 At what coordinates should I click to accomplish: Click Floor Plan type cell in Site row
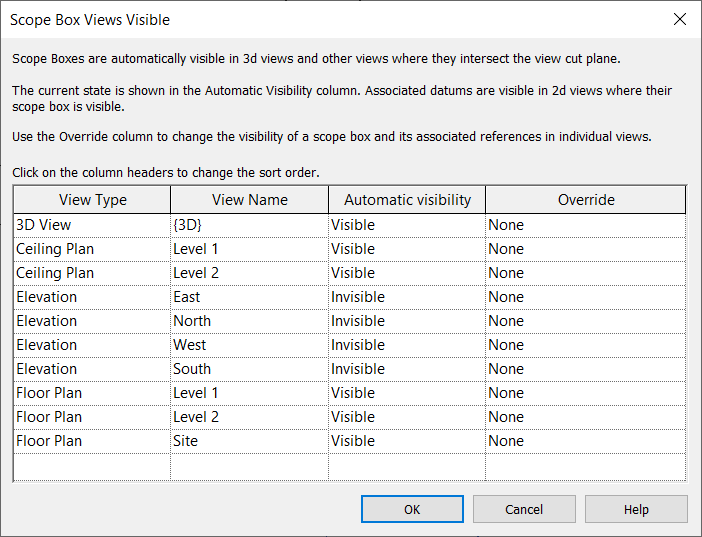pyautogui.click(x=92, y=441)
